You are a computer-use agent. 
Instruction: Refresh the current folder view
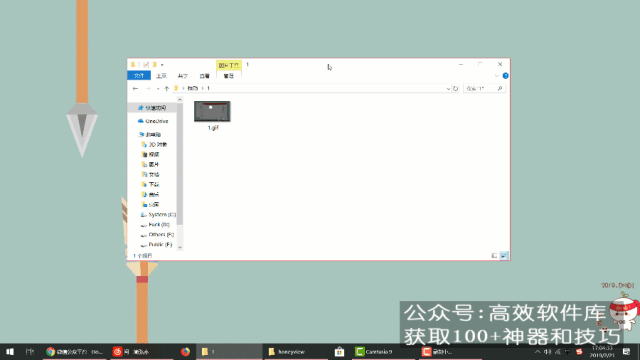point(456,89)
